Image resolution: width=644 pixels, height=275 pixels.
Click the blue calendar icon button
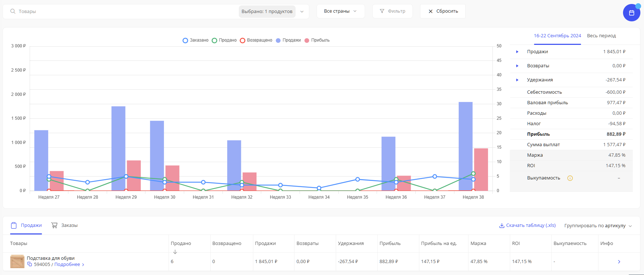(631, 13)
